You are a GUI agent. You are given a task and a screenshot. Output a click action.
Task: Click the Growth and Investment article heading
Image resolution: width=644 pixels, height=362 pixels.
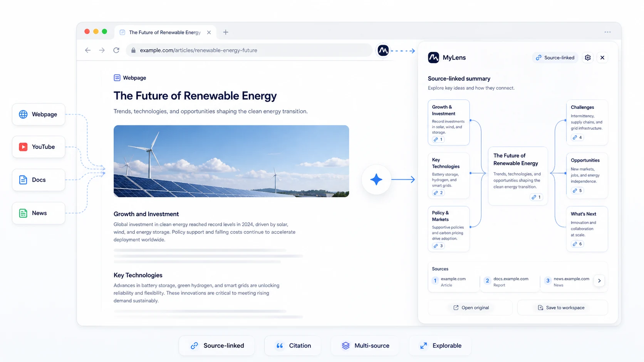point(146,214)
